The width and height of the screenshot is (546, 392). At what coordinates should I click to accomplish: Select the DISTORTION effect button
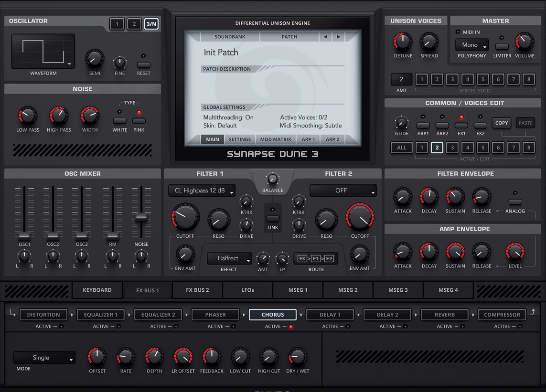coord(43,315)
